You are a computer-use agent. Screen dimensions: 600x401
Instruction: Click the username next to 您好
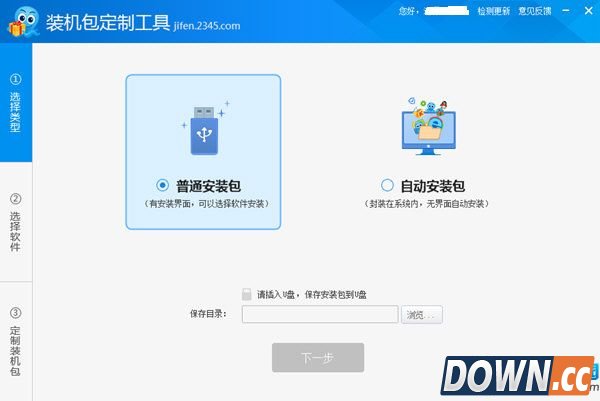(x=444, y=11)
